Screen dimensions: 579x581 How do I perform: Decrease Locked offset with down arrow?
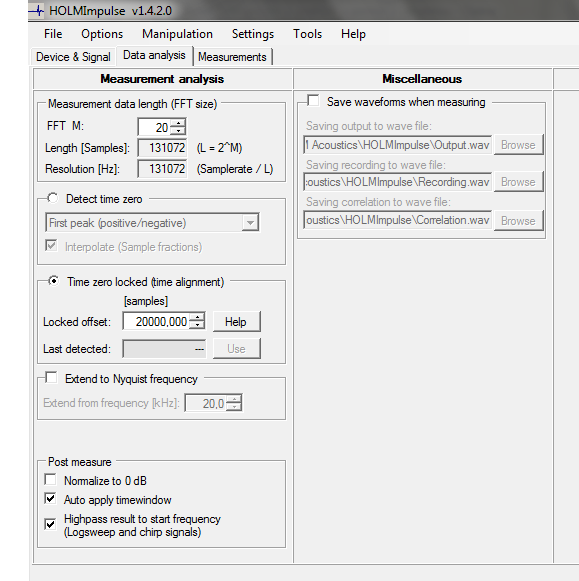click(x=197, y=325)
